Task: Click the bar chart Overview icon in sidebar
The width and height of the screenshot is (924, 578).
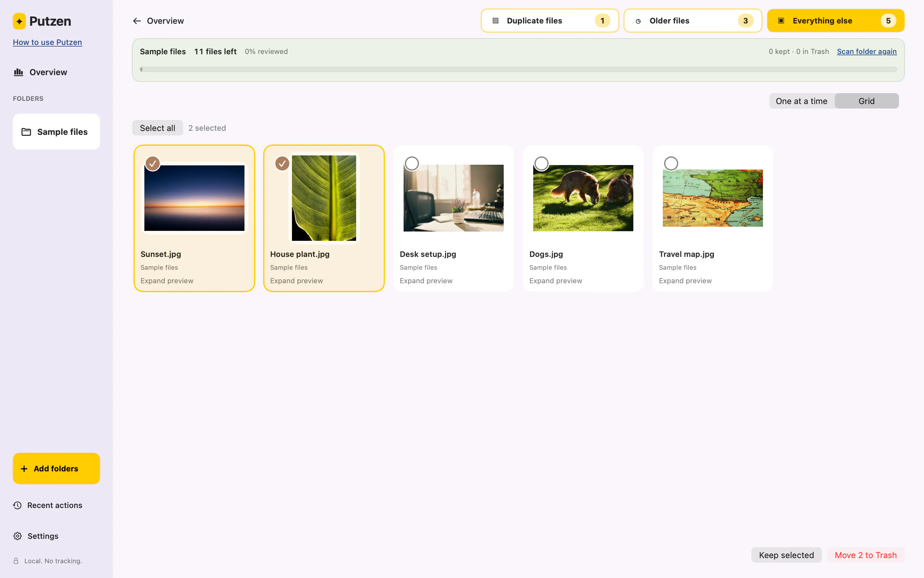Action: [x=18, y=72]
